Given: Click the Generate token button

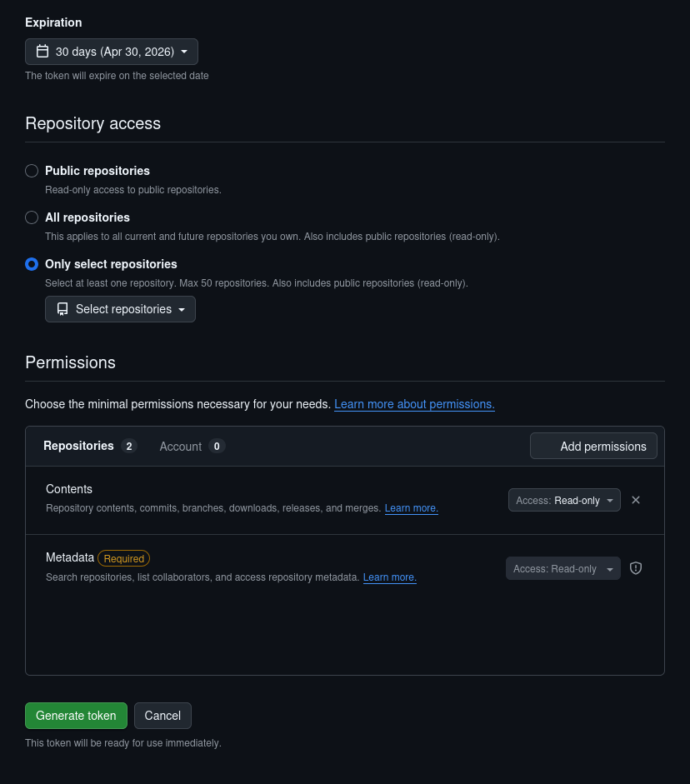Looking at the screenshot, I should (x=76, y=716).
